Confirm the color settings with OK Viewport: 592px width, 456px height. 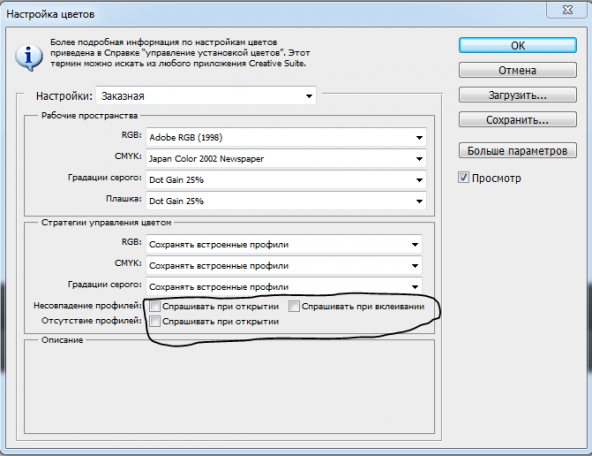click(x=518, y=45)
